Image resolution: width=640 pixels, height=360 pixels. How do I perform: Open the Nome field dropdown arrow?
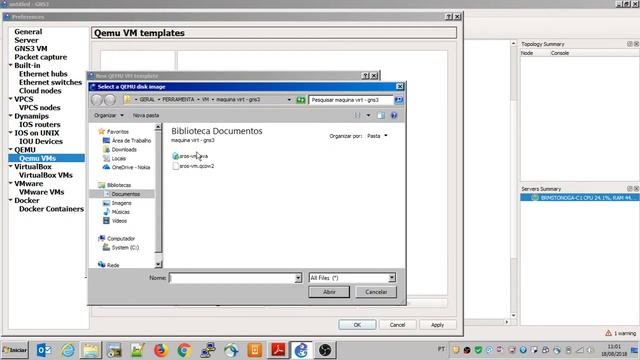click(x=298, y=278)
